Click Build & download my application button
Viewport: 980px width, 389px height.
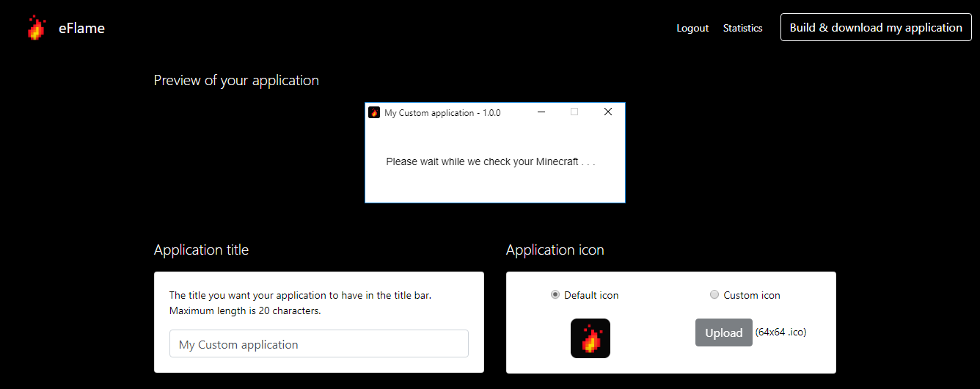876,27
